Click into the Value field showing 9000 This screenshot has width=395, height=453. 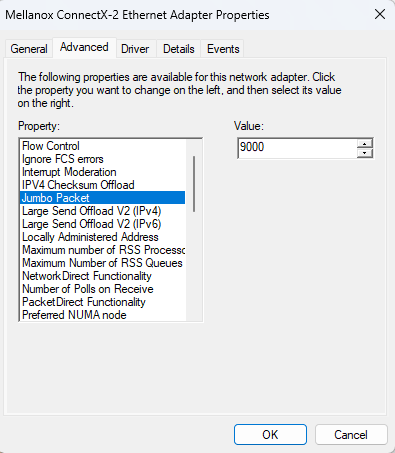click(297, 148)
